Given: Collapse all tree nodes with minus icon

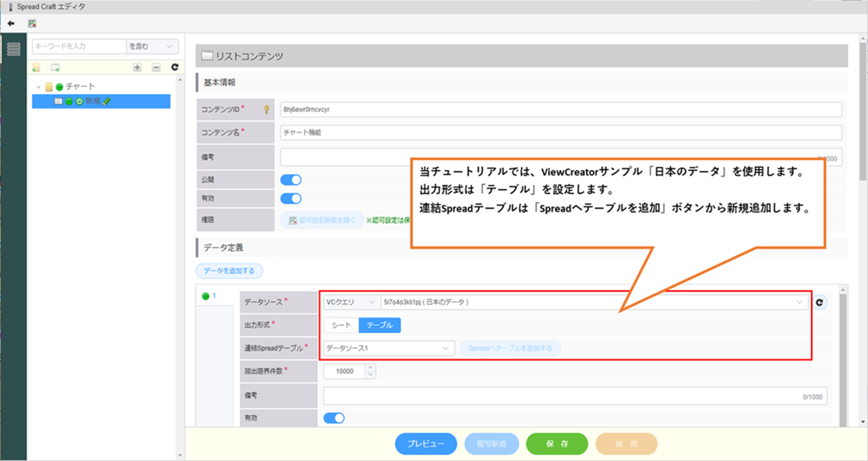Looking at the screenshot, I should pyautogui.click(x=156, y=68).
